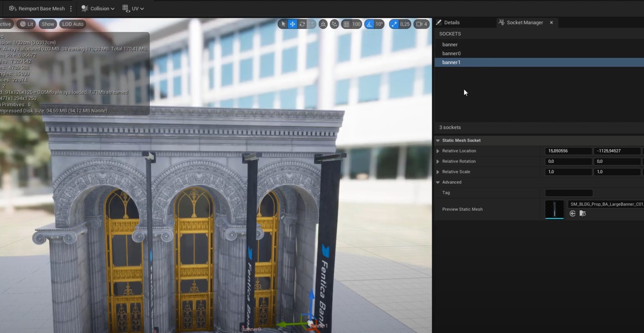
Task: Expand the Relative Location property
Action: (438, 151)
